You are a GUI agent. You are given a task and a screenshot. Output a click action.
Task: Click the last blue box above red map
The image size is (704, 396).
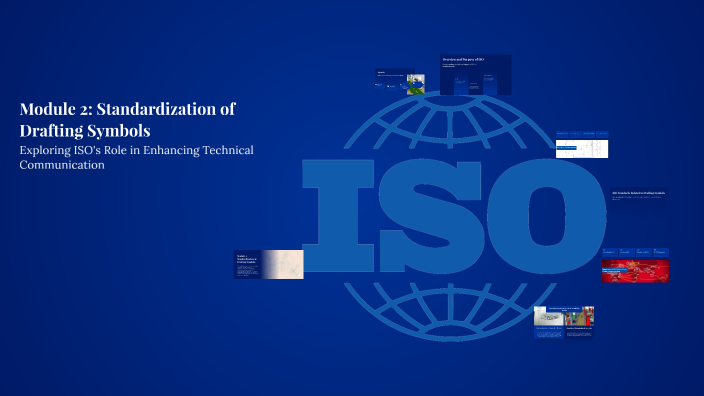660,252
